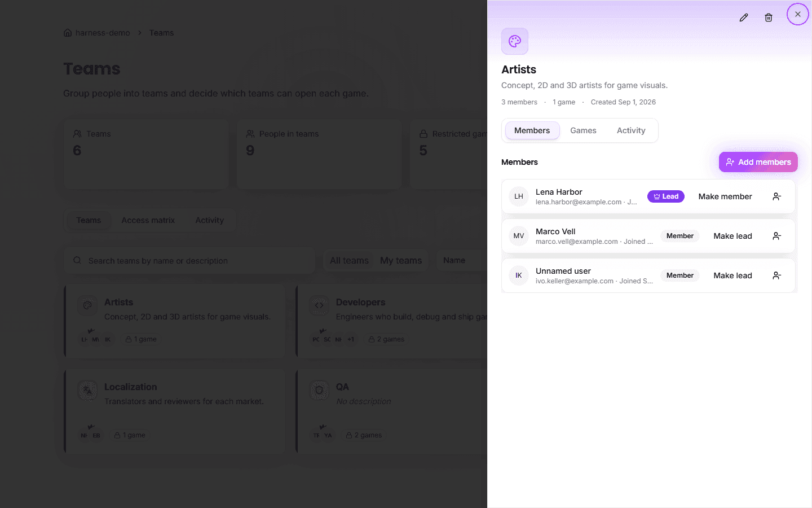Open the Activity tab in Artists panel
Viewport: 812px width, 508px height.
coord(631,130)
